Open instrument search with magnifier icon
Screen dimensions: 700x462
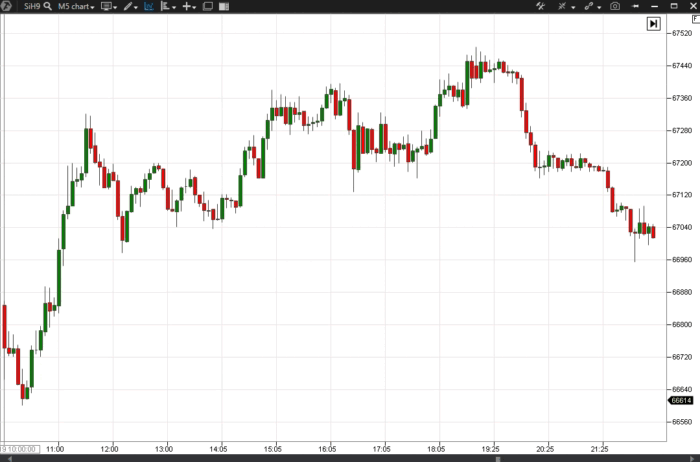[48, 6]
